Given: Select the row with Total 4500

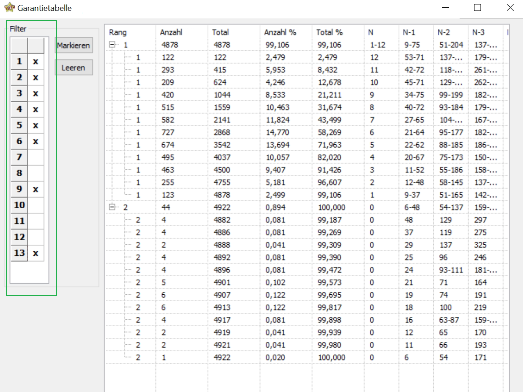Looking at the screenshot, I should pos(307,170).
